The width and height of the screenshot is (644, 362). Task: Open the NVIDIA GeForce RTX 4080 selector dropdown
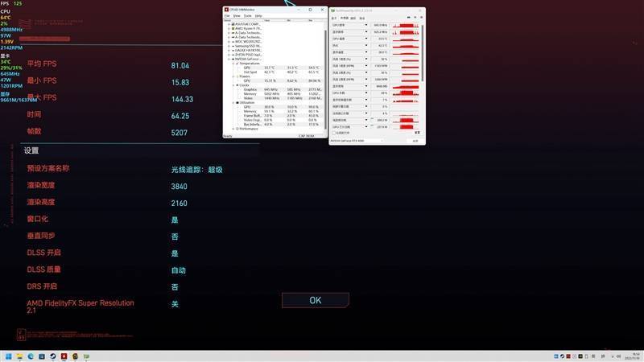(357, 141)
